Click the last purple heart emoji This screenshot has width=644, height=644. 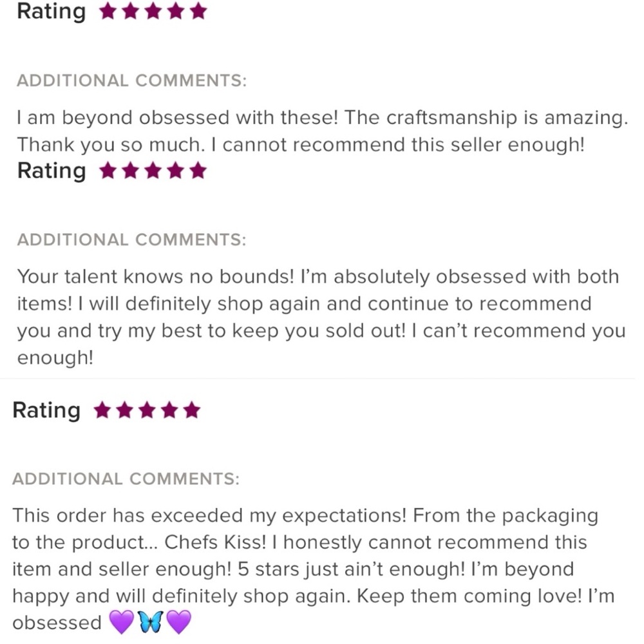click(x=179, y=622)
